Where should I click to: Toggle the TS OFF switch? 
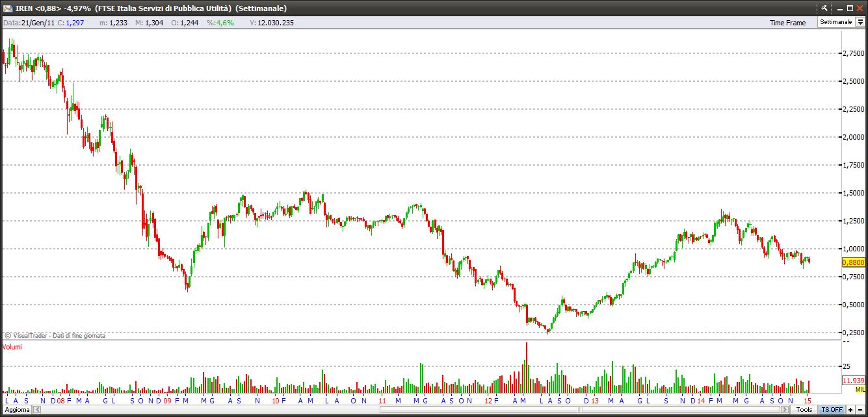(832, 410)
